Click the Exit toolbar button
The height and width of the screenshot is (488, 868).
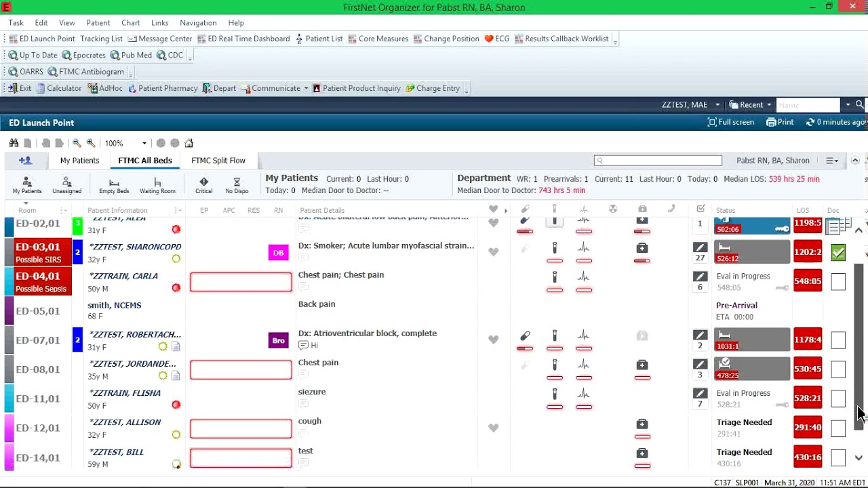pos(20,88)
